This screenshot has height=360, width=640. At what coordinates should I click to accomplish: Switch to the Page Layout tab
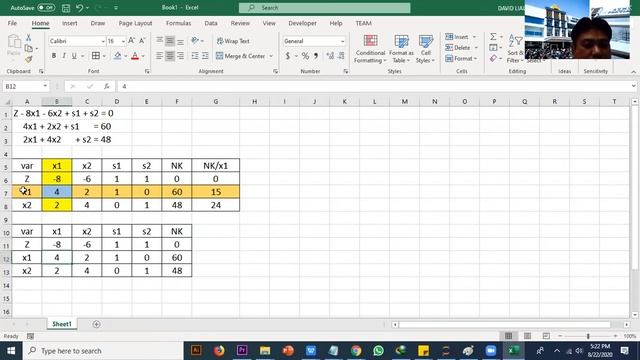(x=135, y=23)
